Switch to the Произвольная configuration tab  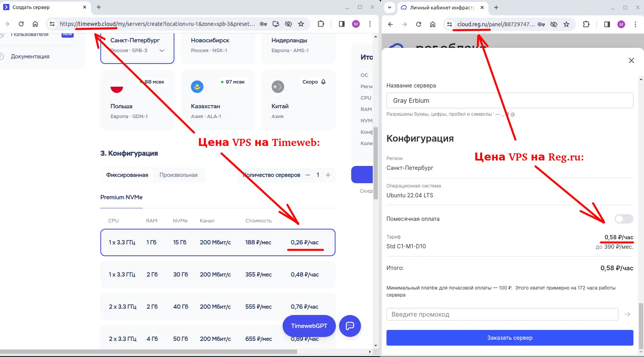(x=179, y=175)
